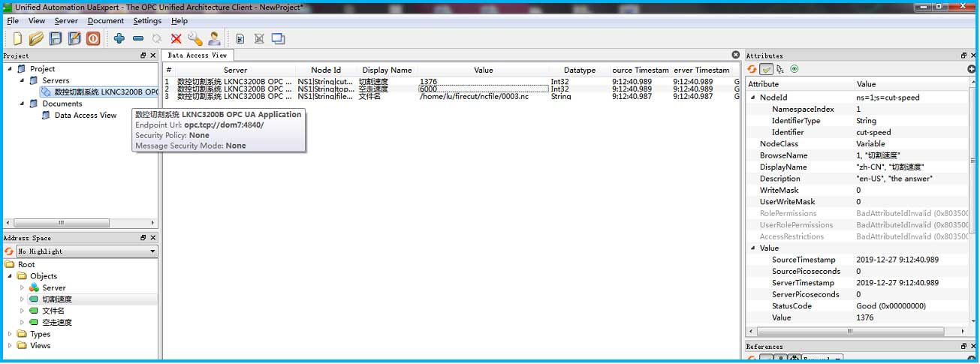Select 空走速度 node in Address Space
This screenshot has width=980, height=364.
[57, 323]
